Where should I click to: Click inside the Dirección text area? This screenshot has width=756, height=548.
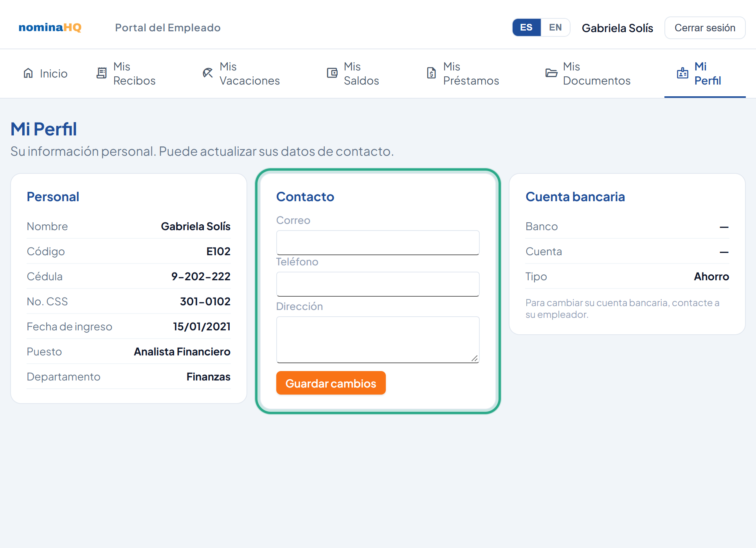tap(378, 340)
